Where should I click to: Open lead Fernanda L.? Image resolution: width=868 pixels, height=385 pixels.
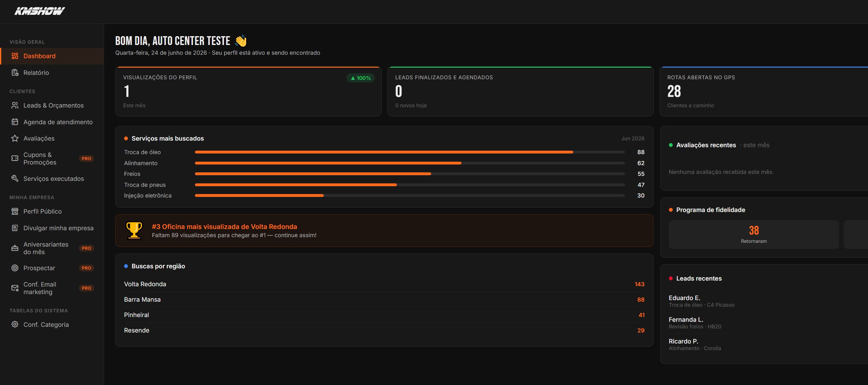(x=768, y=323)
